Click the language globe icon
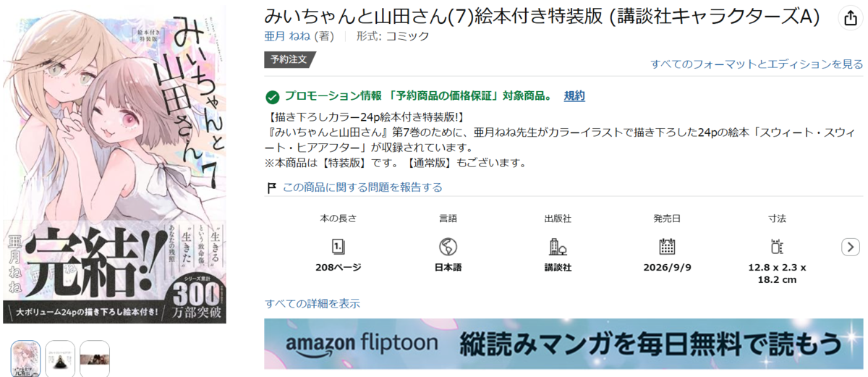This screenshot has height=377, width=868. point(448,247)
